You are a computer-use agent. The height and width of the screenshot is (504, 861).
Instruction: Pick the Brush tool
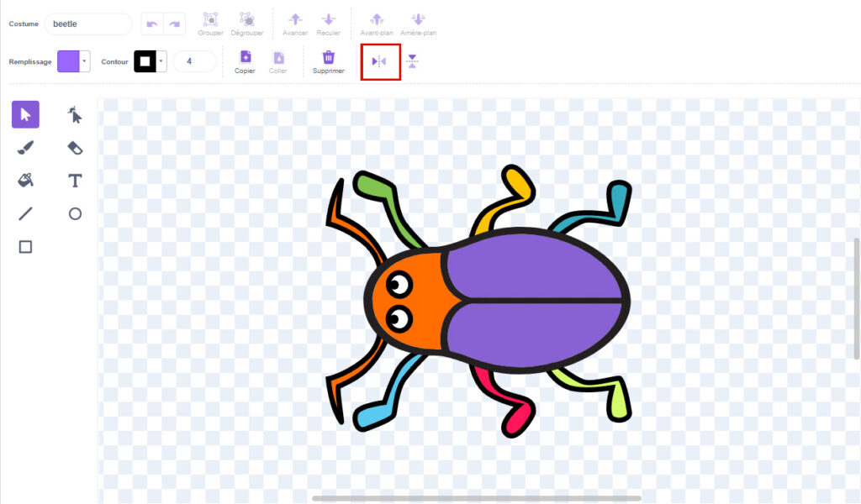coord(25,148)
